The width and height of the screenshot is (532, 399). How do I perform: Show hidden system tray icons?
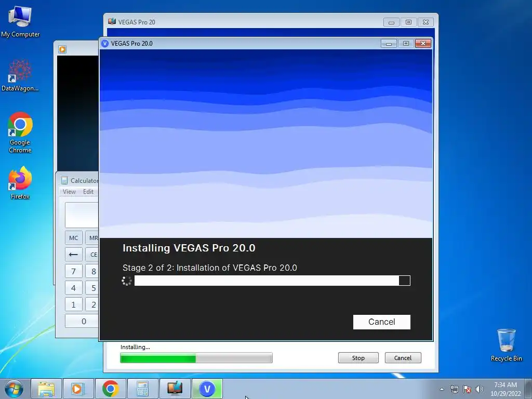(442, 389)
